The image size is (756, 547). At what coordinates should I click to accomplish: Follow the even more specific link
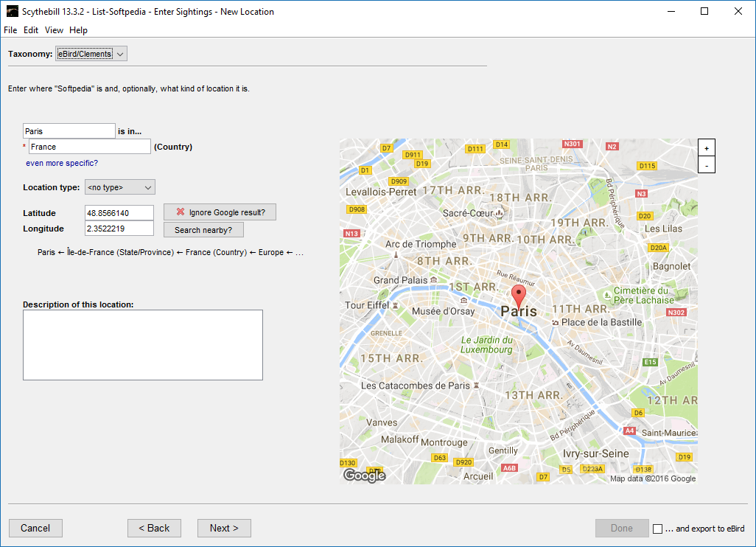click(x=62, y=163)
